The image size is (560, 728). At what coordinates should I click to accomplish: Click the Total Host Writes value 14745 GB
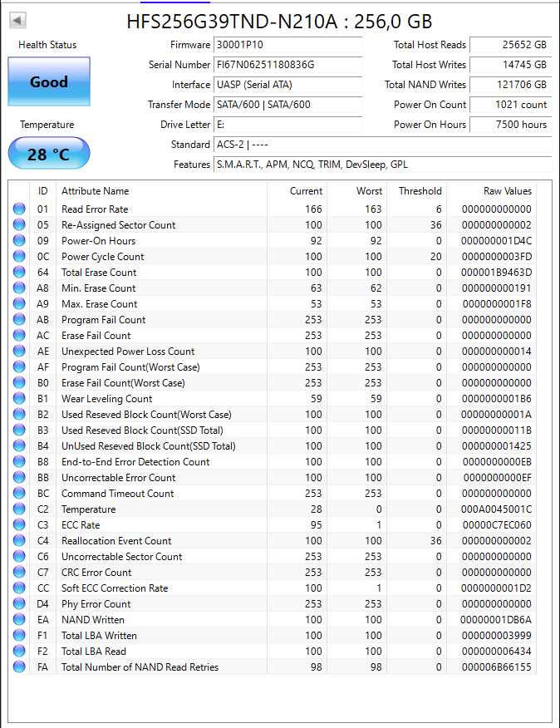[511, 65]
